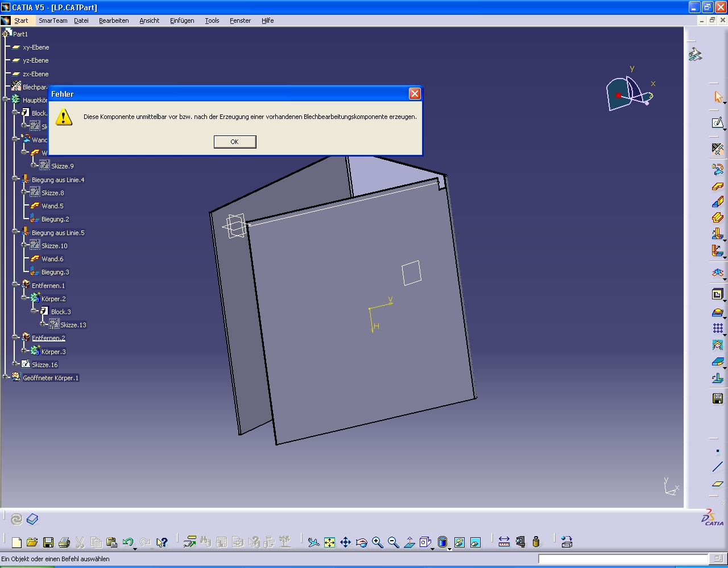The width and height of the screenshot is (728, 568).
Task: Click the New document icon
Action: (x=16, y=542)
